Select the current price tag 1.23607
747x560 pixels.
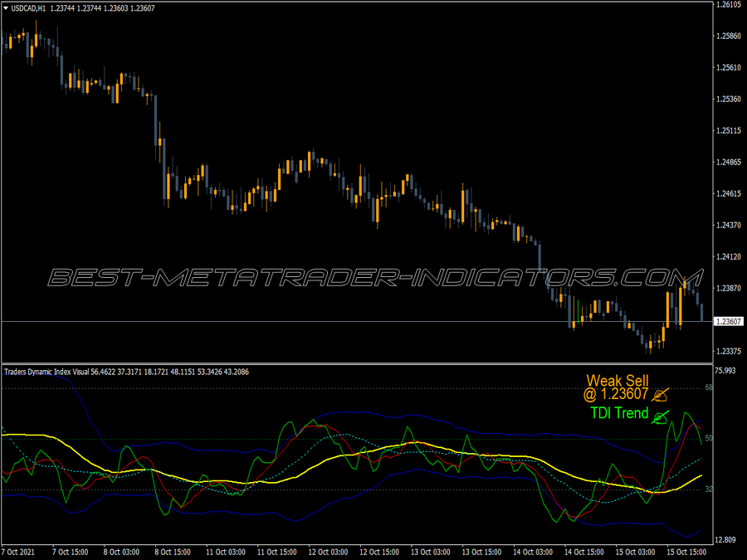click(x=729, y=321)
